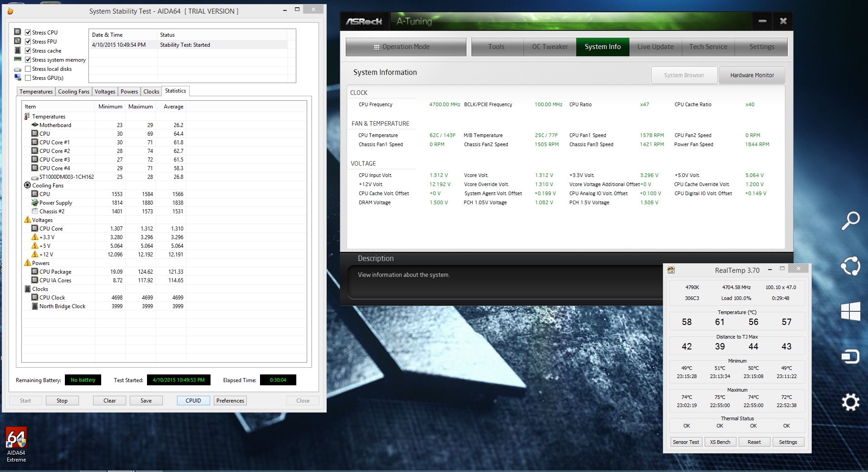This screenshot has width=868, height=472.
Task: Click the Item column header
Action: pos(59,107)
